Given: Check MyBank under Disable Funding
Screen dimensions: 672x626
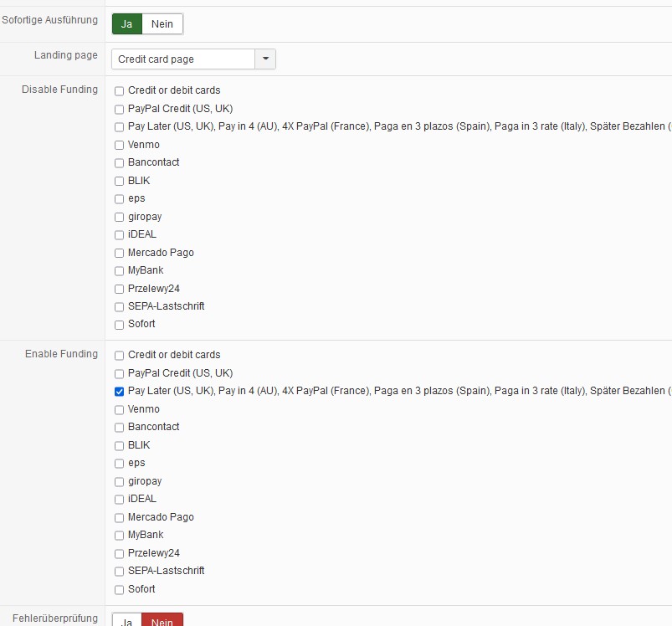Looking at the screenshot, I should pos(119,271).
